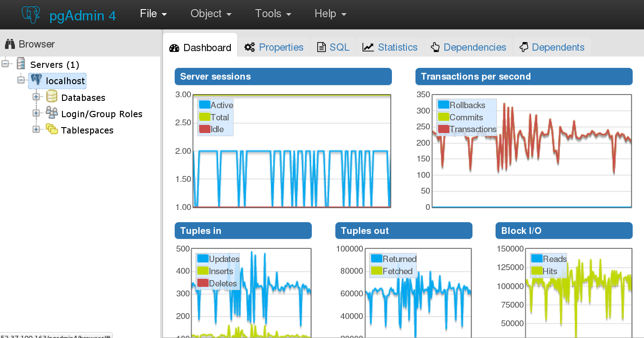Expand the Databases tree node
The image size is (644, 338).
[x=36, y=97]
